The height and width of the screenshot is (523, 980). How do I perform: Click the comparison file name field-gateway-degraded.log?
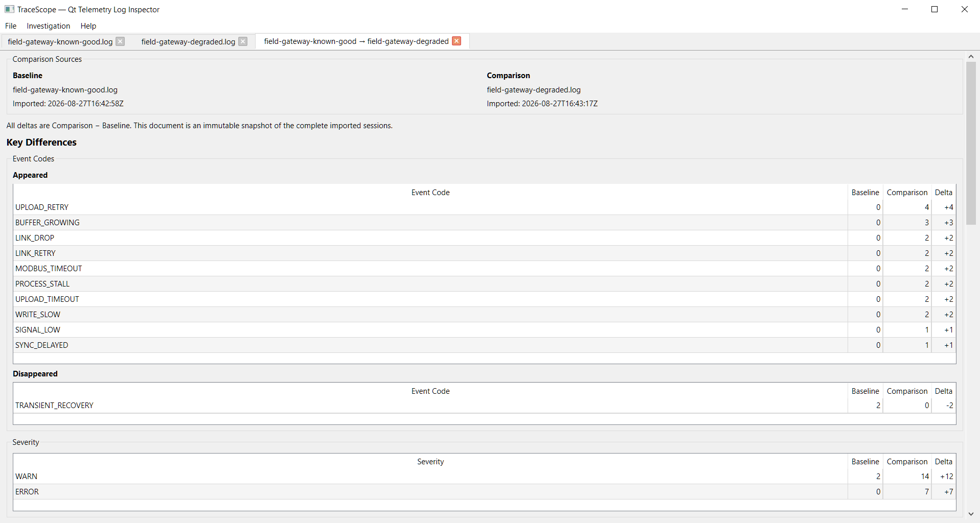pos(534,90)
